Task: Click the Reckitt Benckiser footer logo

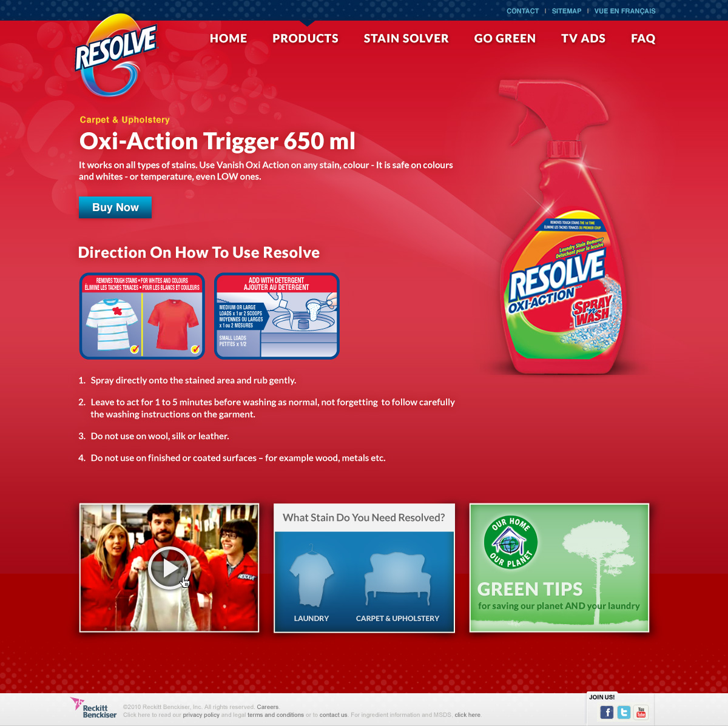Action: 93,708
